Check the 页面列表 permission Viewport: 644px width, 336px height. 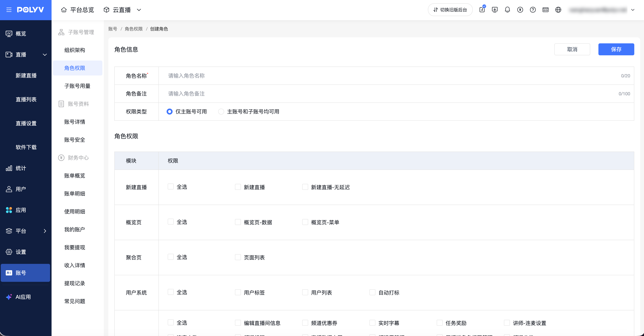click(x=238, y=257)
